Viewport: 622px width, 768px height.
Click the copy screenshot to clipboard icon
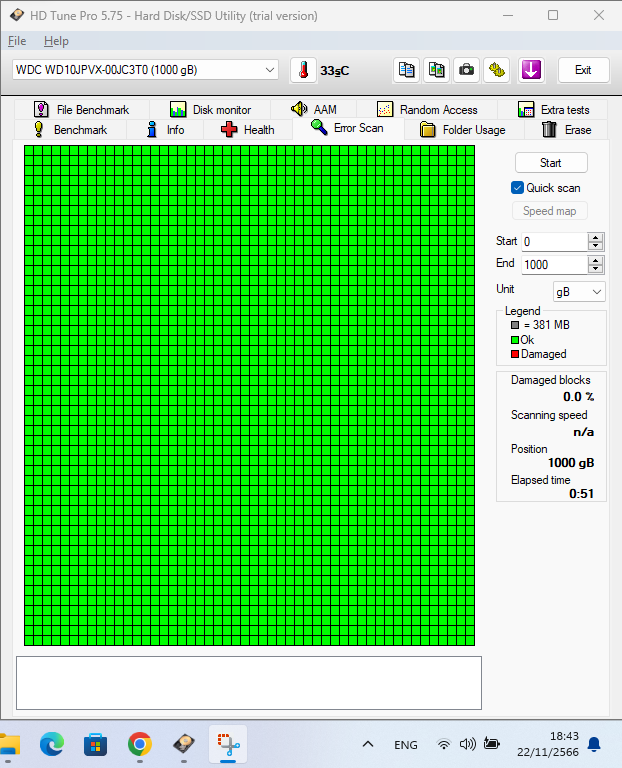pyautogui.click(x=436, y=70)
